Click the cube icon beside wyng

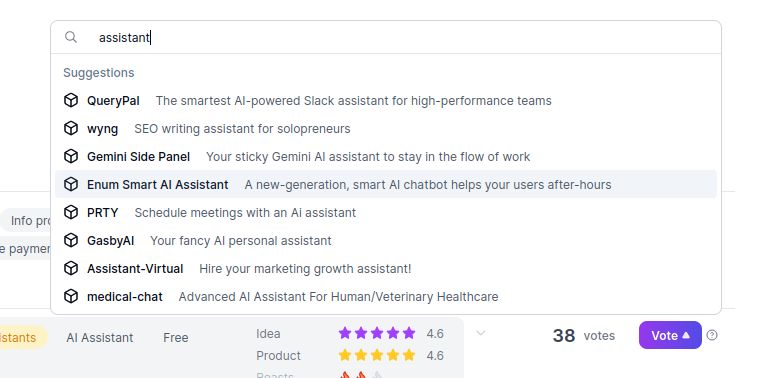[71, 128]
